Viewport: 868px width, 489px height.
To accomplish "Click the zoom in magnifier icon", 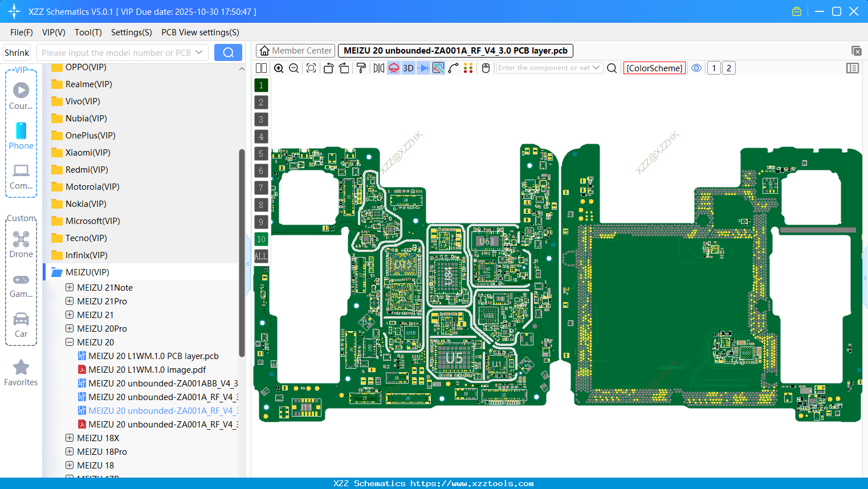I will pos(279,68).
